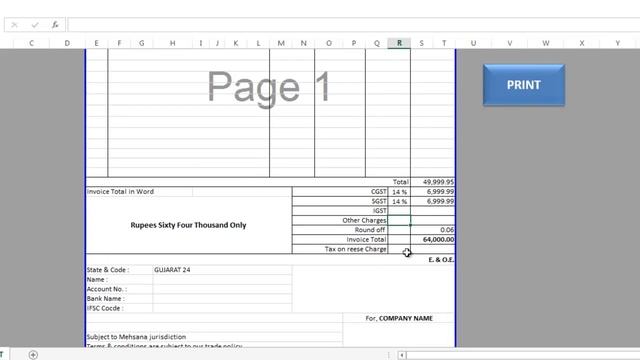The width and height of the screenshot is (640, 360).
Task: Select the For, COMPANY NAME cell
Action: [399, 318]
